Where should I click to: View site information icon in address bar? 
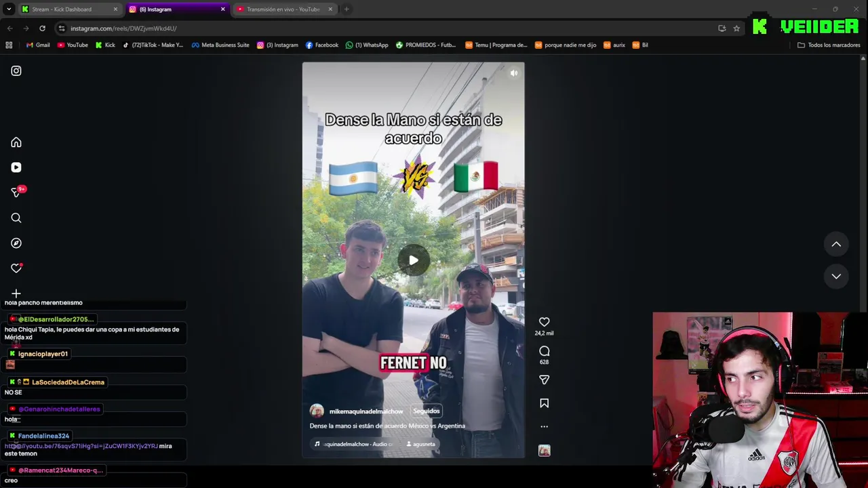click(62, 28)
